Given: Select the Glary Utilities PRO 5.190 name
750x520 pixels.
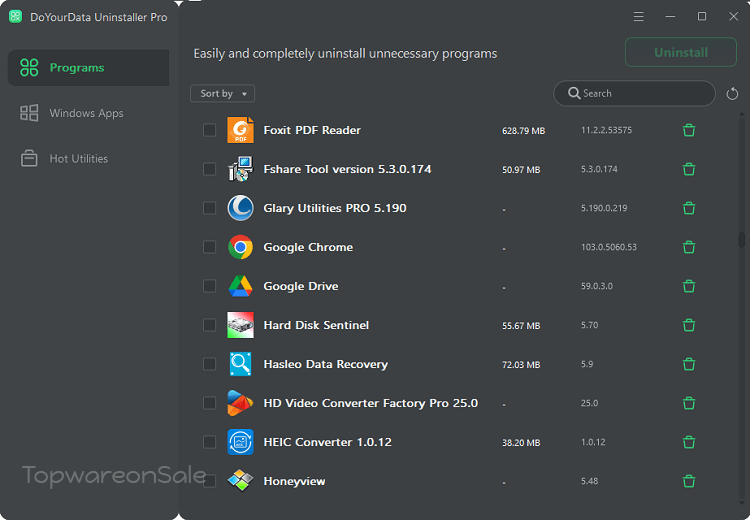Looking at the screenshot, I should (335, 208).
